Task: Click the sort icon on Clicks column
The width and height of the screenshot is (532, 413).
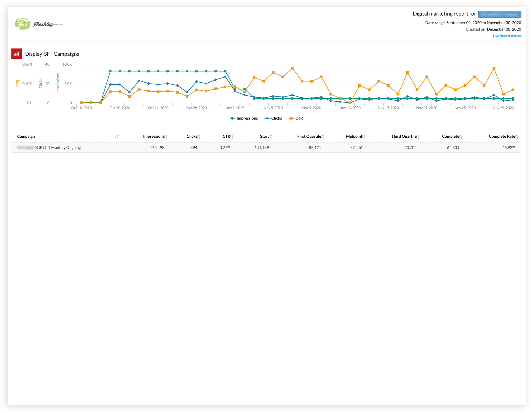Action: tap(199, 136)
